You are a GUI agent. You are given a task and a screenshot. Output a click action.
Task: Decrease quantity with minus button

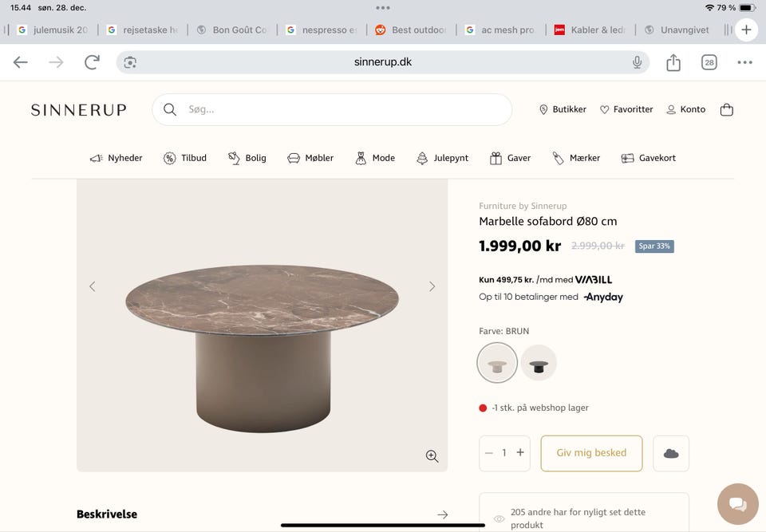[489, 453]
